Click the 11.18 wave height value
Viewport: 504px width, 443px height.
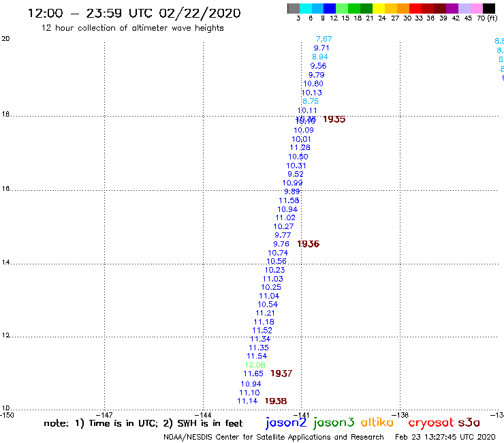[264, 322]
